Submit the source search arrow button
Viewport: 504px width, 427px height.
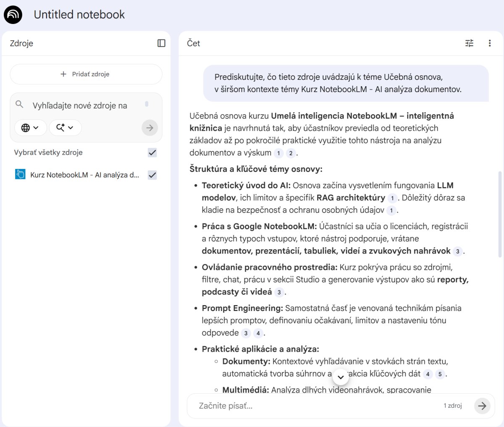pos(150,128)
